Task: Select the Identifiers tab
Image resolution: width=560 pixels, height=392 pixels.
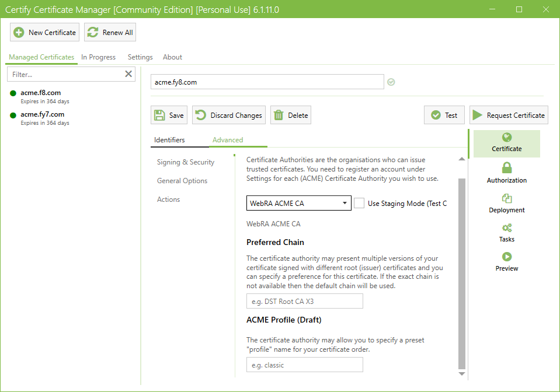Action: (169, 140)
